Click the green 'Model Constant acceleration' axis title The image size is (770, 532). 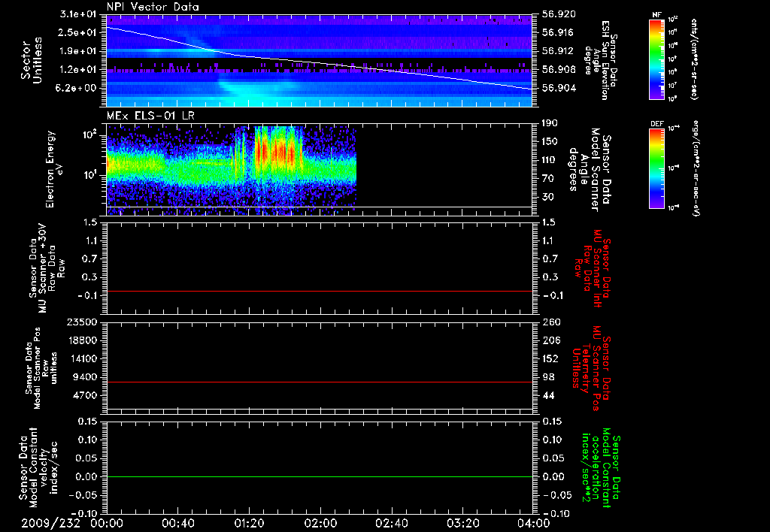coord(601,467)
